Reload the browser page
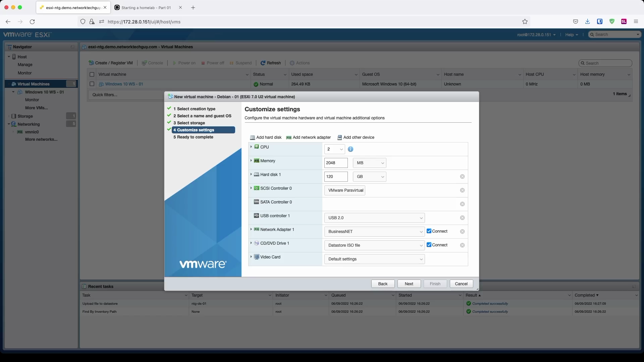Image resolution: width=644 pixels, height=362 pixels. tap(32, 22)
